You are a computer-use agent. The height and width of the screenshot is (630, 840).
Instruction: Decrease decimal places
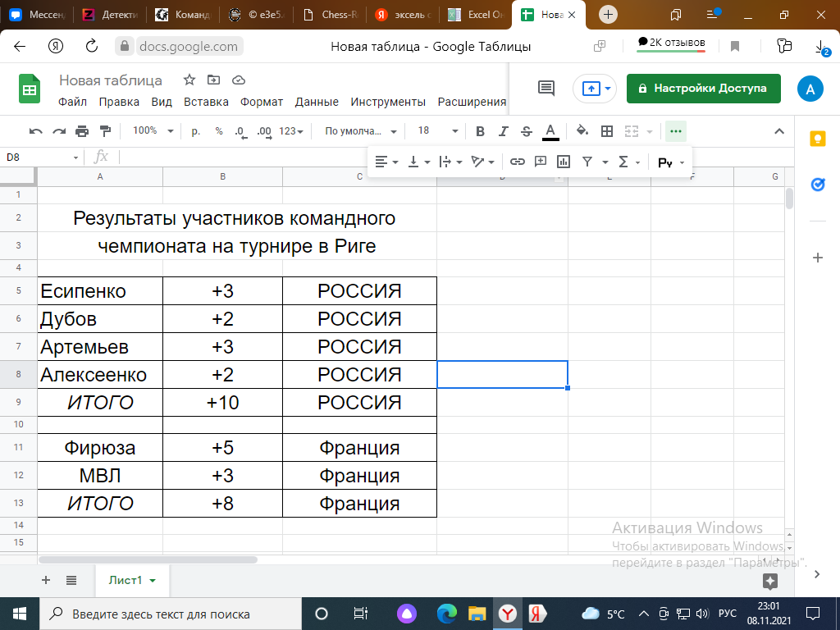coord(241,131)
